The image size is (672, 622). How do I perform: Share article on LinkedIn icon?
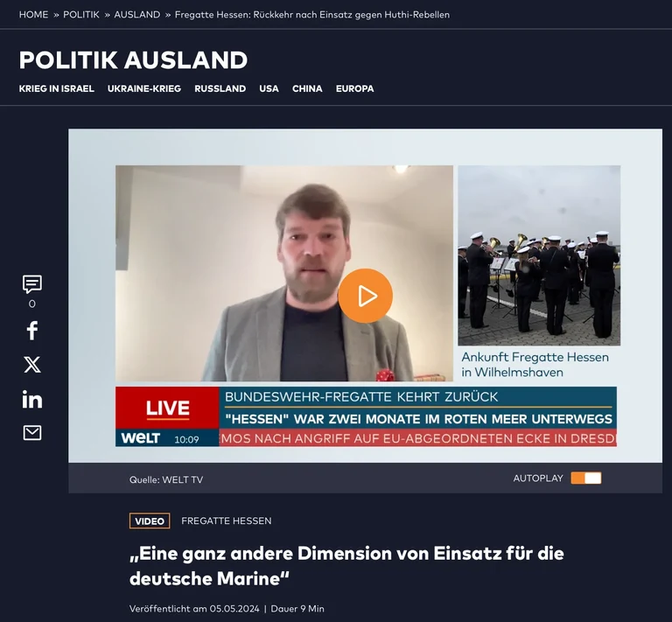tap(32, 399)
